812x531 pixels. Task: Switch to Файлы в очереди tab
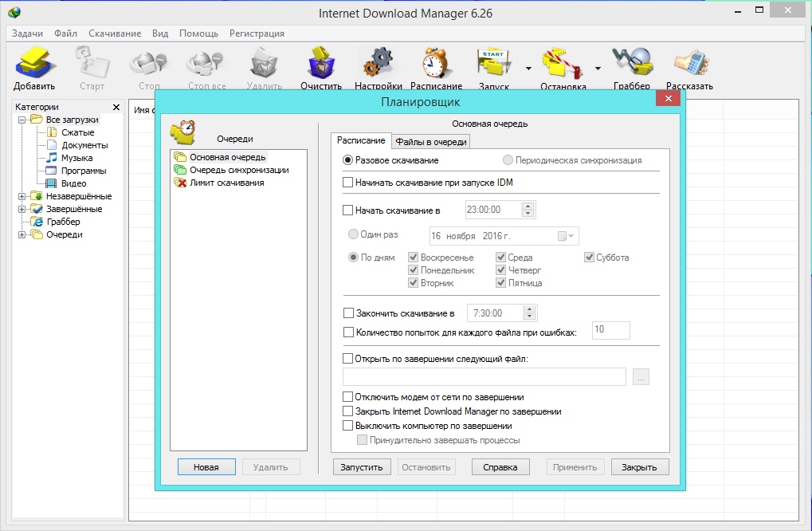(431, 141)
